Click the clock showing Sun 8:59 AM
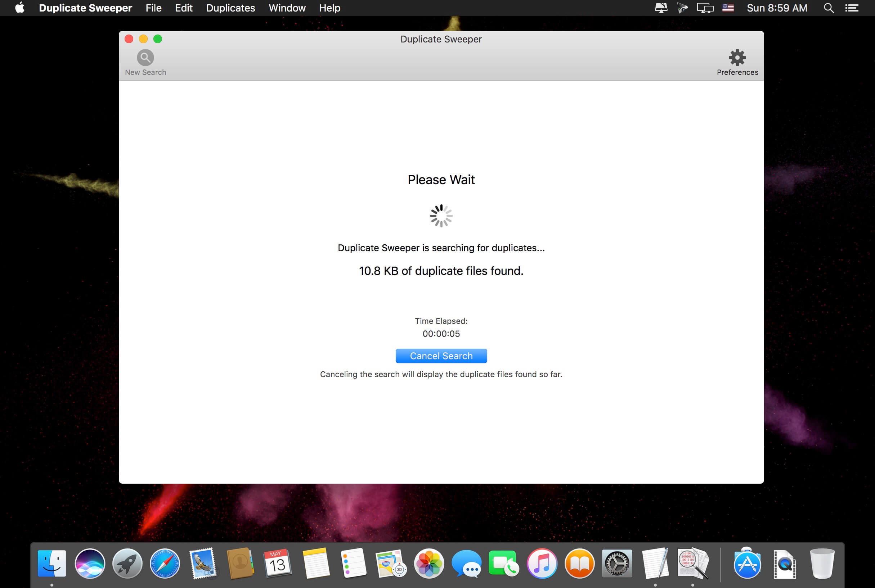The width and height of the screenshot is (875, 588). (777, 8)
